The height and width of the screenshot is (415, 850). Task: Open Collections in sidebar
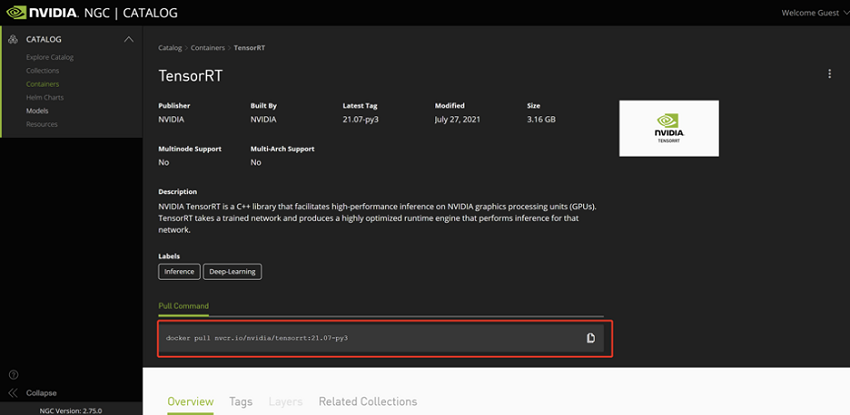point(42,71)
